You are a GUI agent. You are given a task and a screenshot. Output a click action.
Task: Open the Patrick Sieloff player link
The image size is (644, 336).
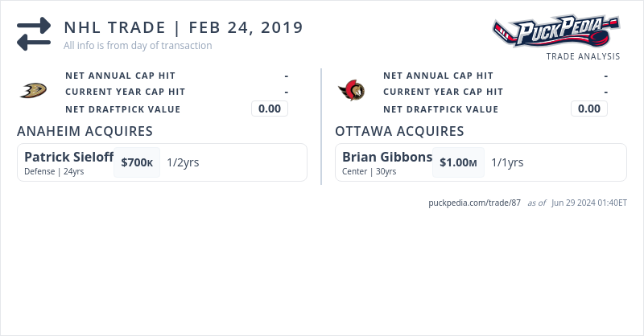(x=68, y=157)
